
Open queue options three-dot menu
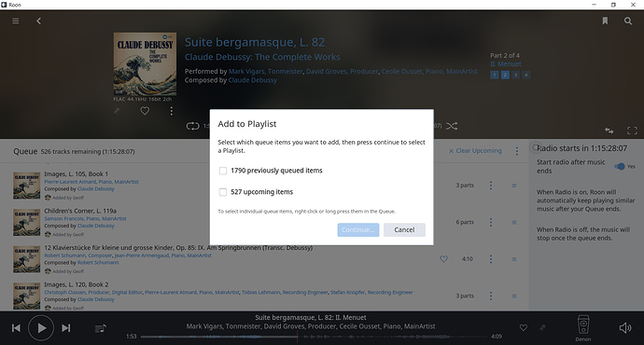(517, 151)
